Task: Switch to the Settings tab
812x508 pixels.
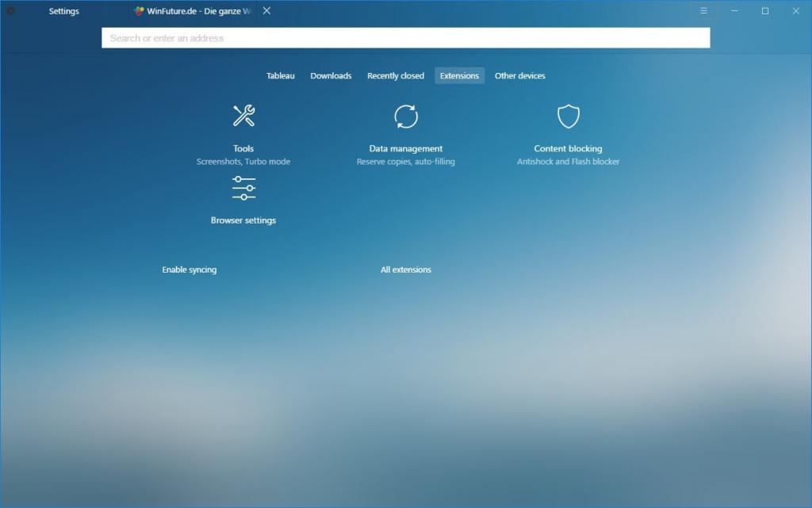Action: [x=63, y=11]
